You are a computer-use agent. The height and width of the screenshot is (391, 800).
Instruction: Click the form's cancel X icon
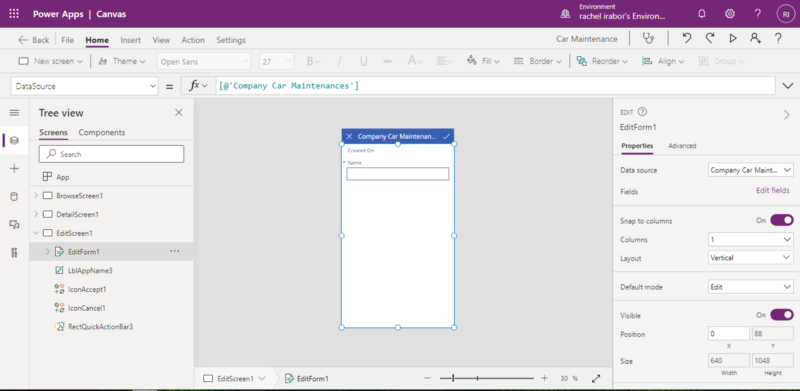pyautogui.click(x=349, y=136)
